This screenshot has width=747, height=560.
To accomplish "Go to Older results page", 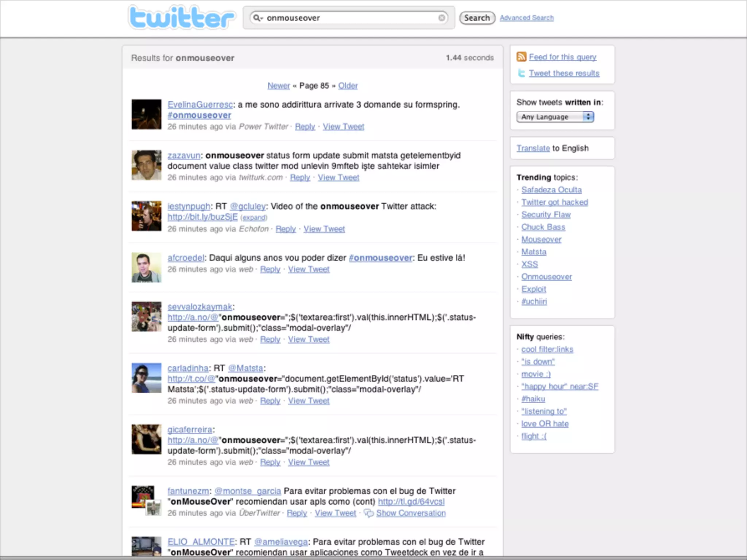I will pos(348,86).
